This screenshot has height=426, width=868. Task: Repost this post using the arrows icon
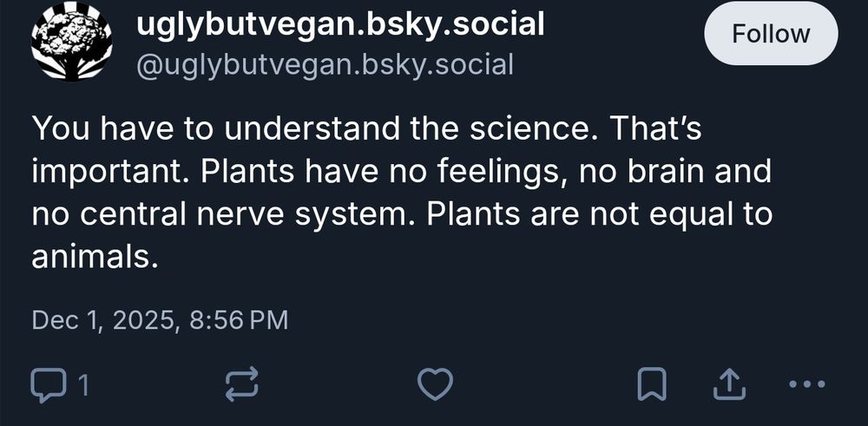tap(241, 384)
